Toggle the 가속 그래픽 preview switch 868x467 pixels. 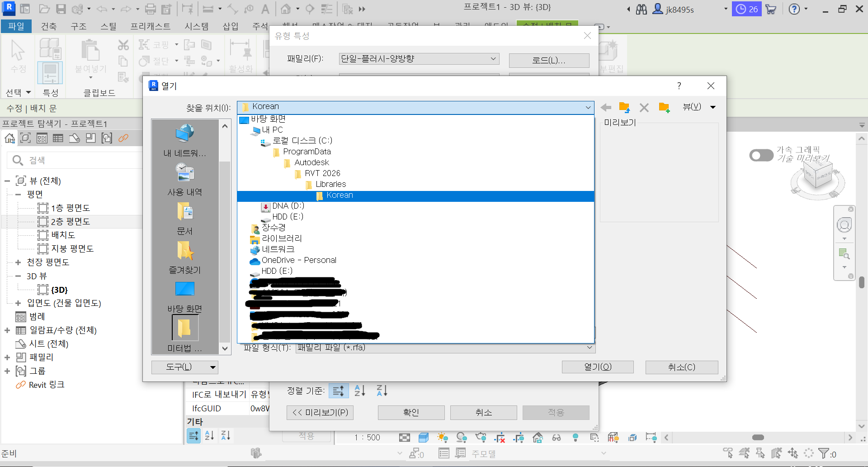(761, 156)
